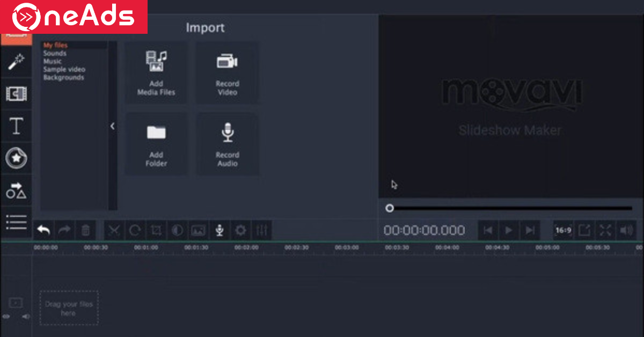Select Music in the import list
This screenshot has width=644, height=337.
pyautogui.click(x=53, y=62)
